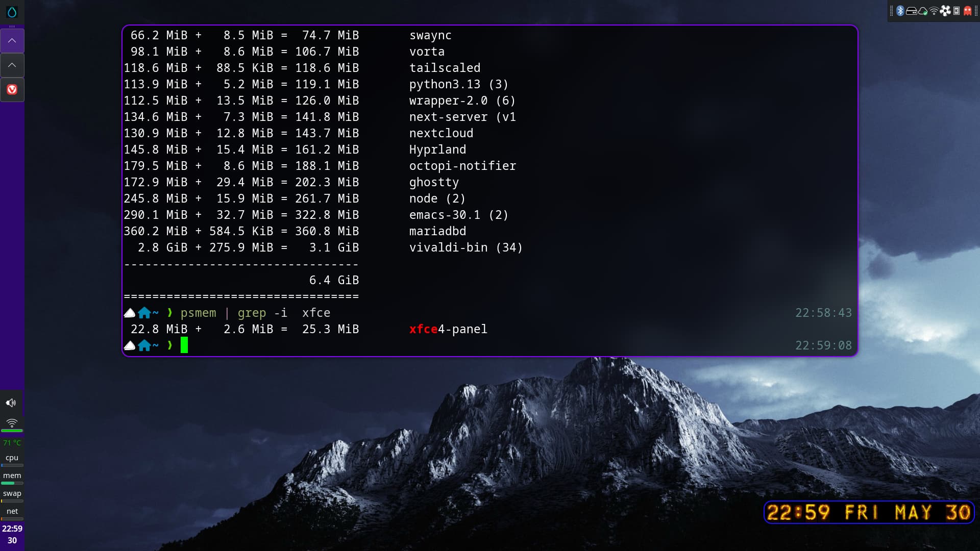
Task: Click the 'vivaldi-bin (34)' process name
Action: coord(466,247)
